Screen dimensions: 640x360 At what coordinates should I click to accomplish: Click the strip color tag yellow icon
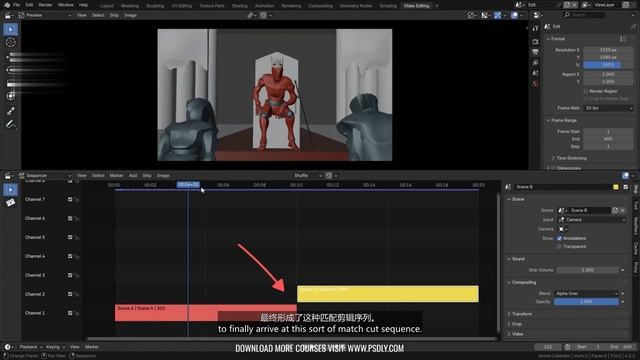[616, 187]
